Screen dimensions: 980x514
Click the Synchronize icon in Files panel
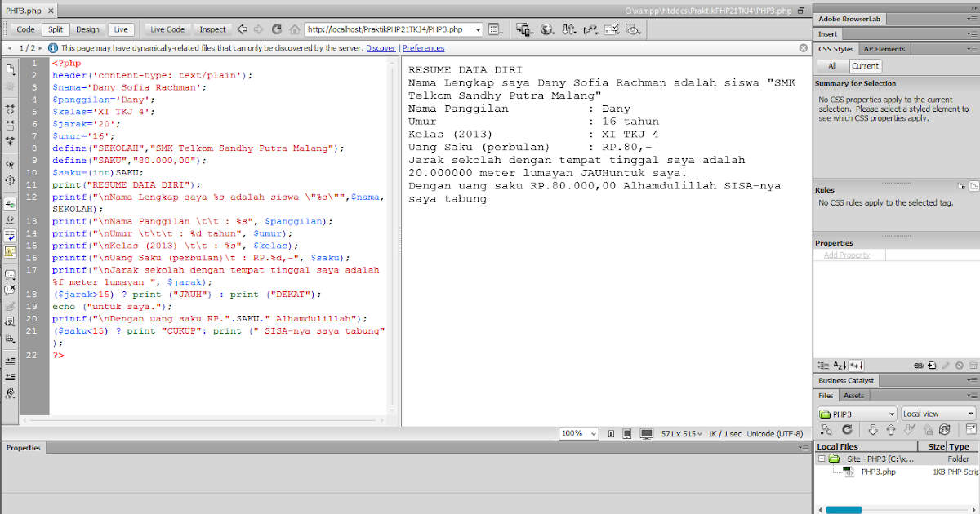pyautogui.click(x=945, y=429)
